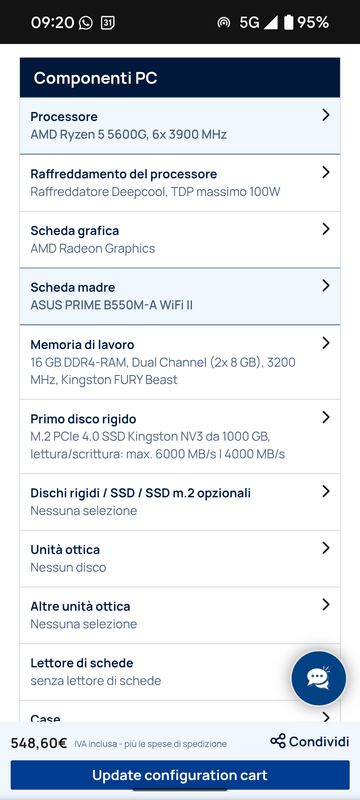Image resolution: width=360 pixels, height=800 pixels.
Task: Open the live chat bubble icon
Action: (x=318, y=678)
